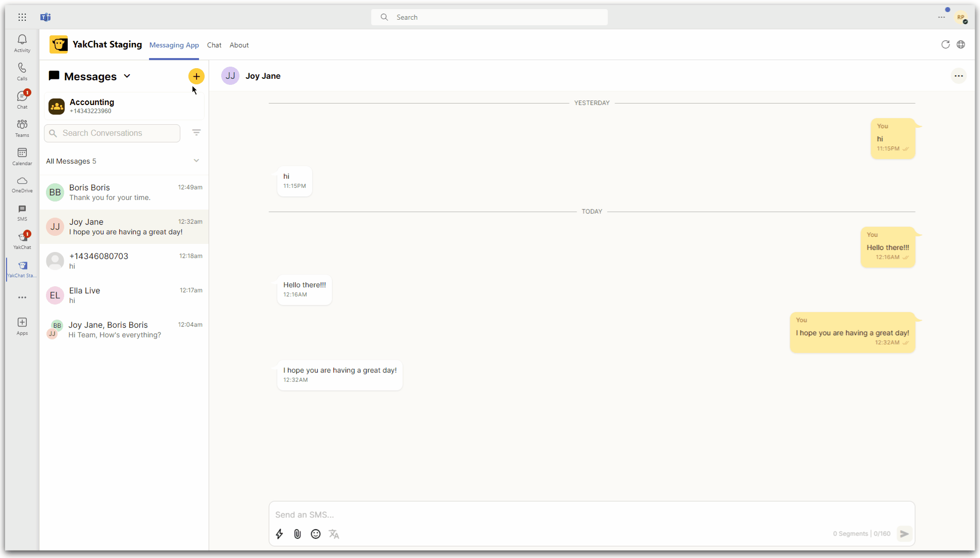
Task: Open Teams settings and more ellipsis
Action: [x=942, y=17]
